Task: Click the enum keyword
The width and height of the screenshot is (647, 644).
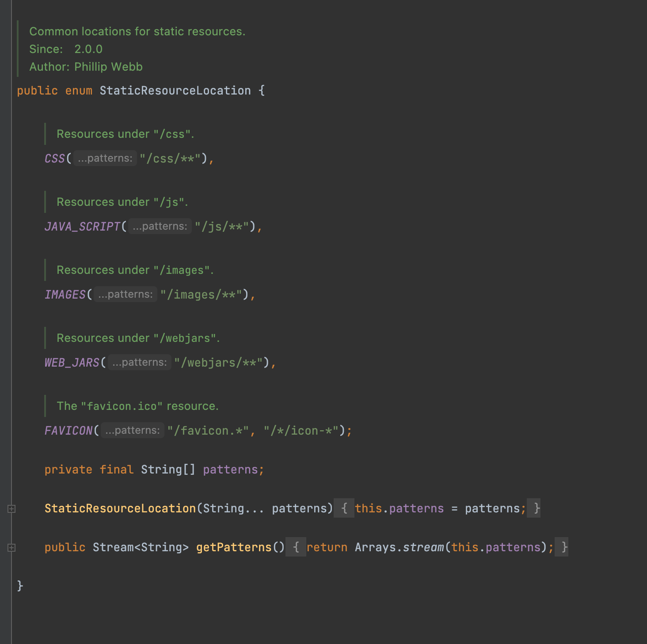Action: [x=79, y=91]
